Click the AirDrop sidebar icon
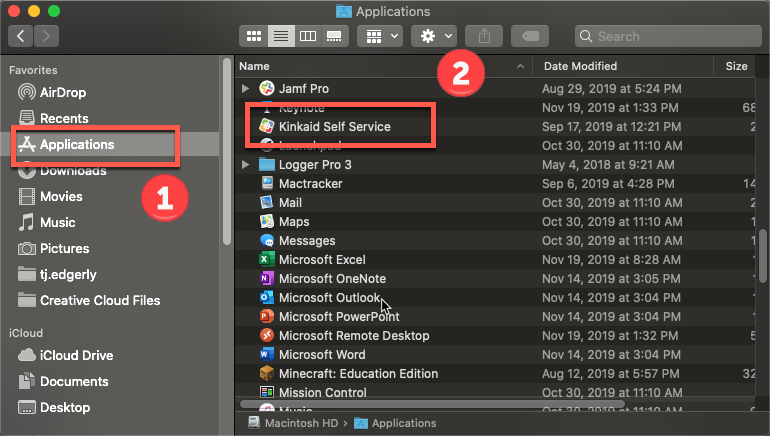 [x=27, y=92]
